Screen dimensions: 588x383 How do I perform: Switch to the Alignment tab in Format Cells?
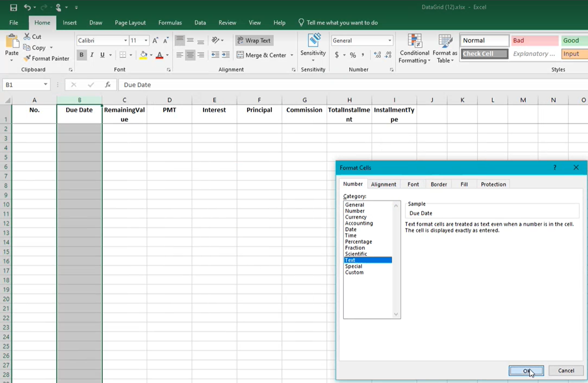(383, 184)
